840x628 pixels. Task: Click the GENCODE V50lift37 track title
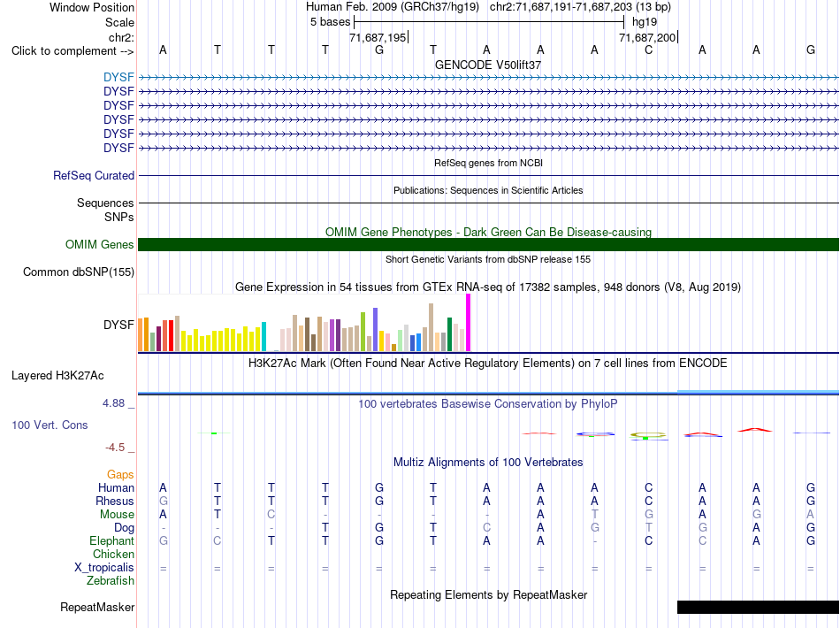(488, 65)
